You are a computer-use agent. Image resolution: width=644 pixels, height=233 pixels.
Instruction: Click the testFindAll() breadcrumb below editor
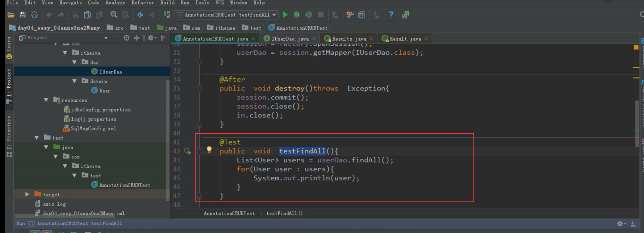coord(284,213)
